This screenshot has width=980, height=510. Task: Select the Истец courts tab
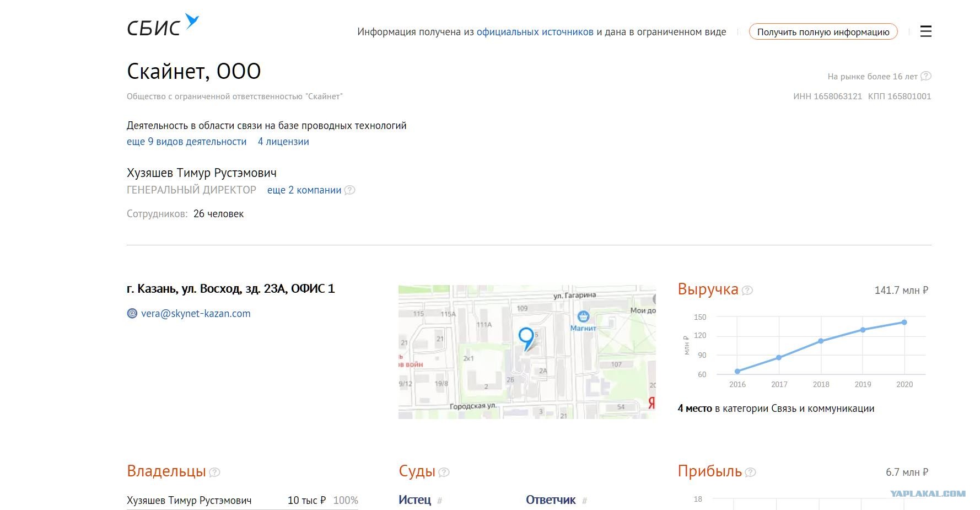tap(414, 500)
